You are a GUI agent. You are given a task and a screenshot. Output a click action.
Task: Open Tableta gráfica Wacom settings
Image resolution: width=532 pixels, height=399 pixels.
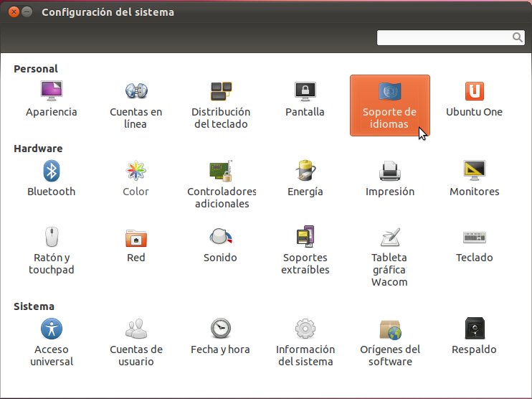[389, 257]
